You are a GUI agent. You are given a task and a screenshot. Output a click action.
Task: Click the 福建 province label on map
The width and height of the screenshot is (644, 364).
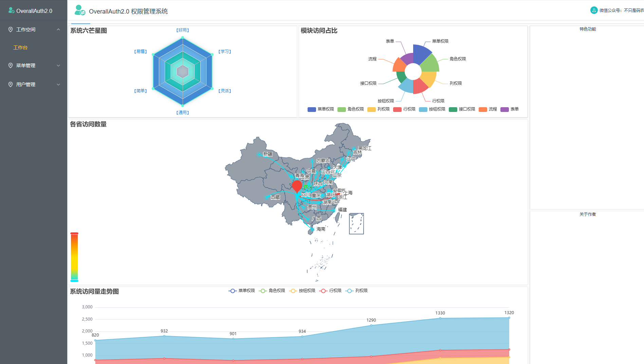click(343, 210)
